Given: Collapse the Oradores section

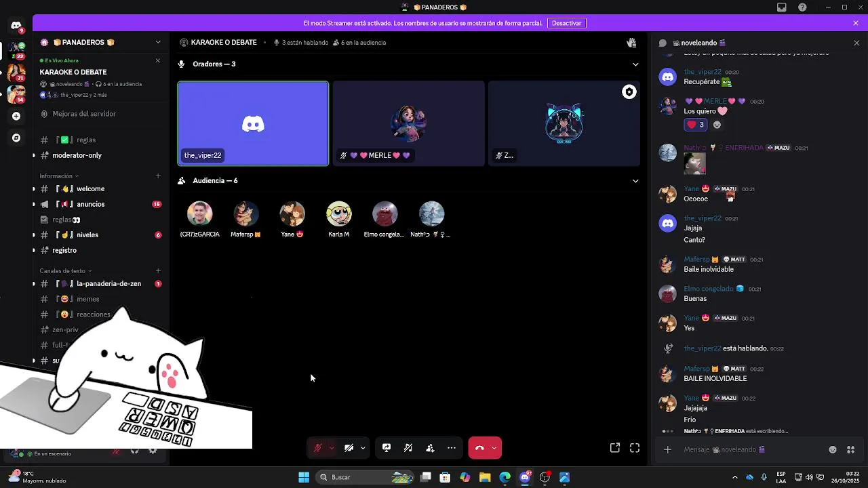Looking at the screenshot, I should (635, 64).
